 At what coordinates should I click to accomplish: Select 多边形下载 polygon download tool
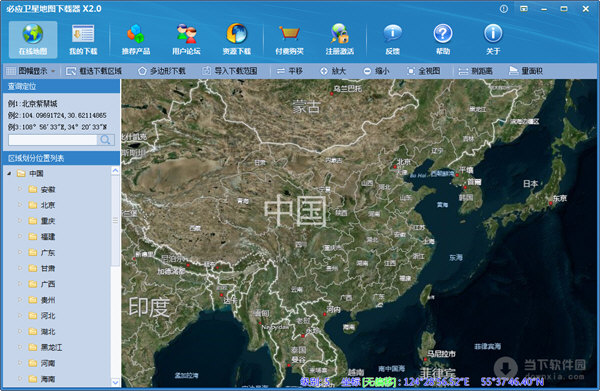click(162, 71)
